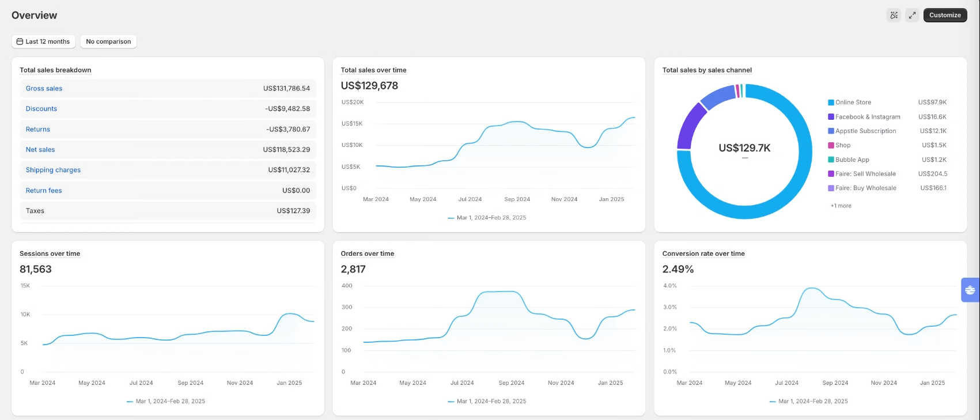Click the US$131,786.54 gross sales value
980x420 pixels.
click(x=286, y=88)
